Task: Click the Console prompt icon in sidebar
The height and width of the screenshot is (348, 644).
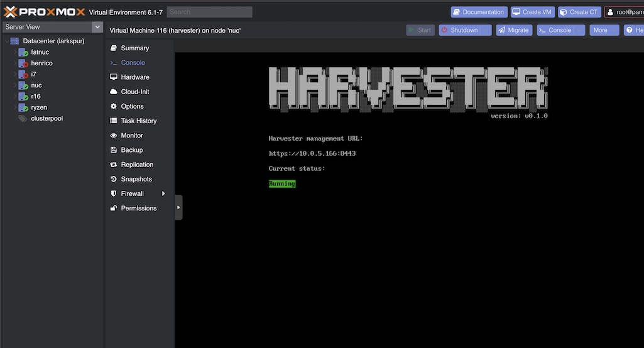Action: [114, 63]
